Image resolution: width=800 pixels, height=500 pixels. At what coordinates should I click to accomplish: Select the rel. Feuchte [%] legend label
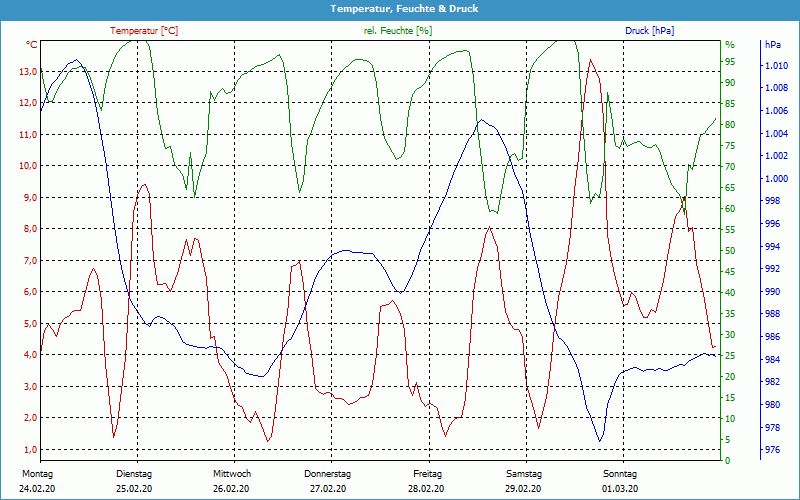[398, 31]
